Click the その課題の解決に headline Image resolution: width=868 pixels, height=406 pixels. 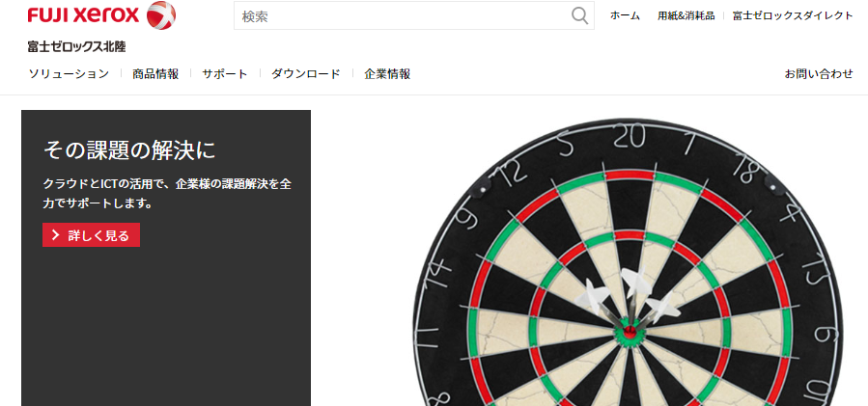(x=129, y=149)
